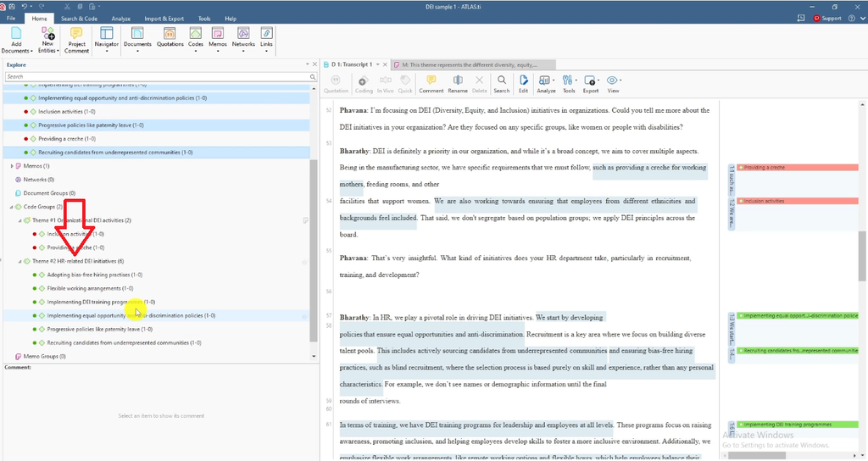868x461 pixels.
Task: Open dropdown on D 1: Transcript 1 tab
Action: coord(378,64)
